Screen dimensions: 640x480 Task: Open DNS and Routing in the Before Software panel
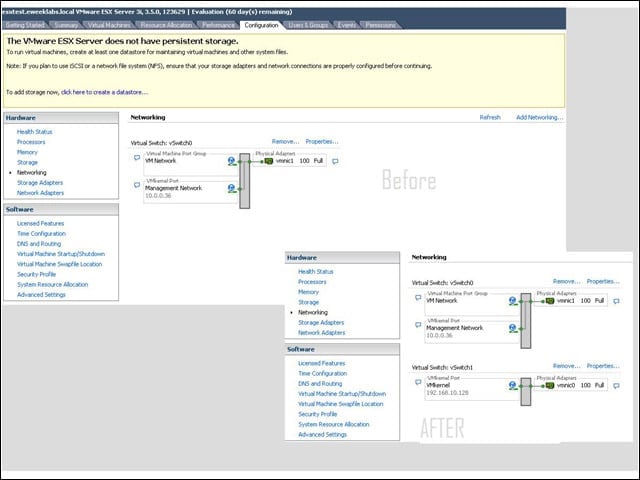point(39,244)
